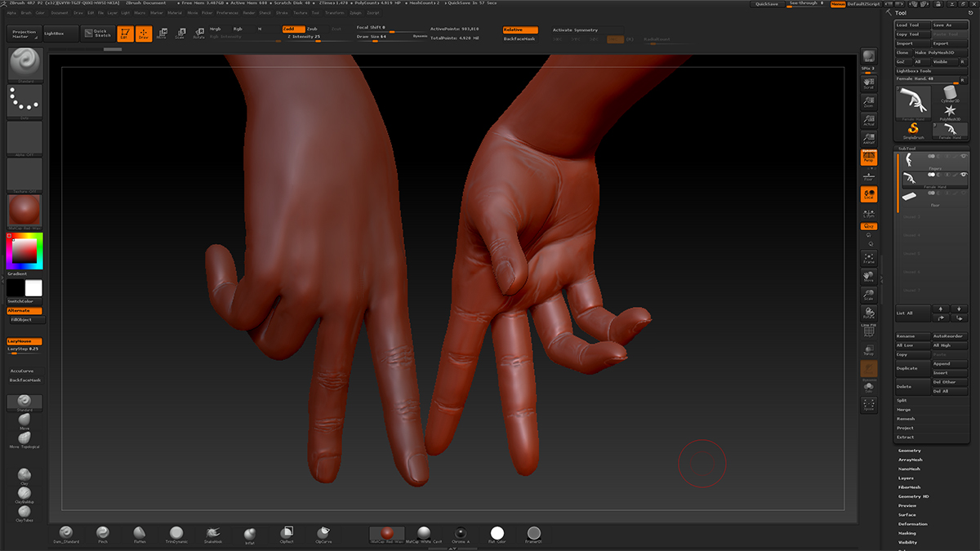Viewport: 980px width, 551px height.
Task: Expand the Deformation section
Action: tap(912, 524)
